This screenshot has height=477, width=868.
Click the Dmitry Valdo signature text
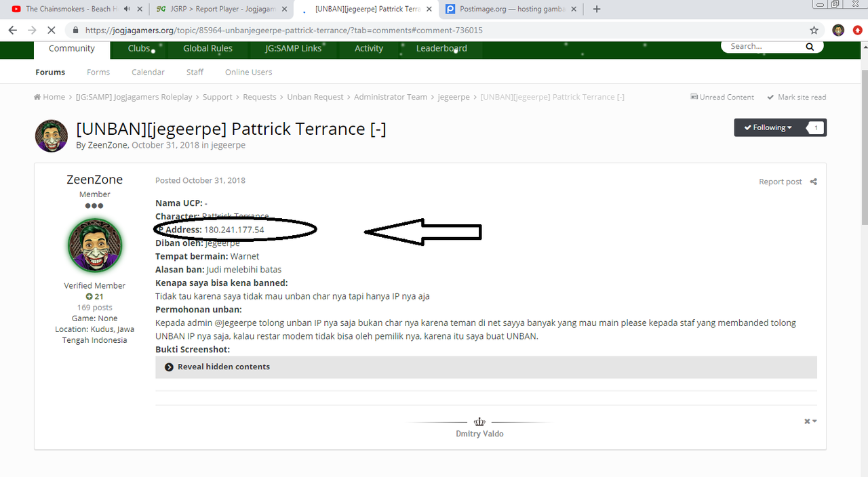pyautogui.click(x=479, y=434)
